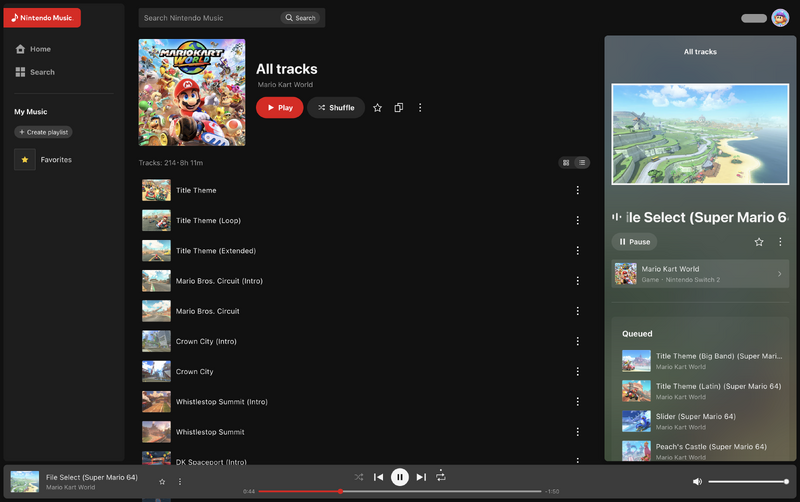Play All tracks with the red Play button
This screenshot has height=502, width=800.
point(280,108)
